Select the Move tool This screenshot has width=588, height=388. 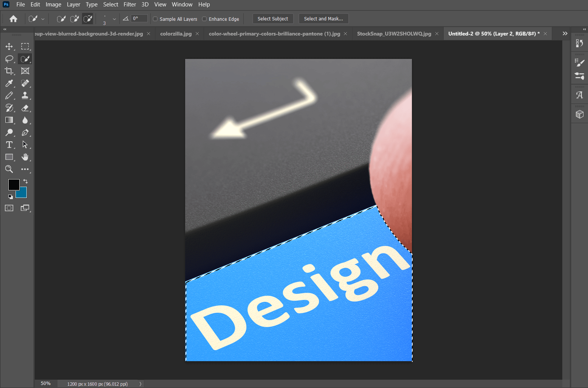coord(9,46)
